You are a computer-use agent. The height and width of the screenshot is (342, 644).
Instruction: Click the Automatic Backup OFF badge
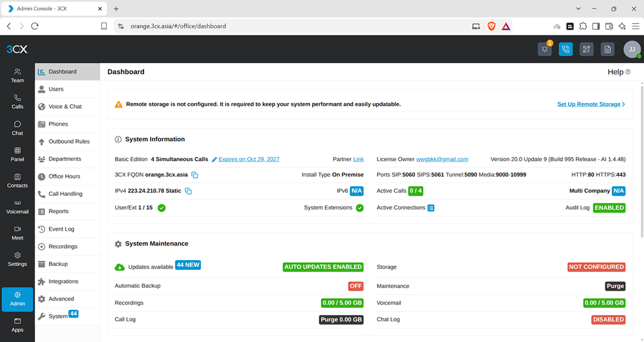pyautogui.click(x=356, y=286)
